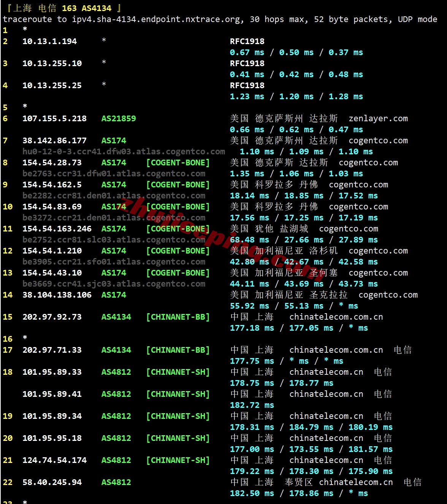Image resolution: width=447 pixels, height=504 pixels.
Task: Select hostname be3272.ccr21.den01.atlas.cogentco.com
Action: click(x=114, y=218)
